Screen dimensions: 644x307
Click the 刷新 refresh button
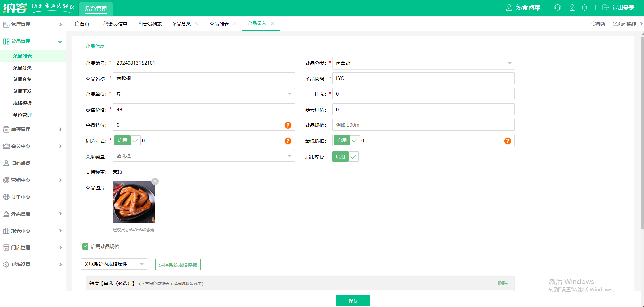coord(598,24)
